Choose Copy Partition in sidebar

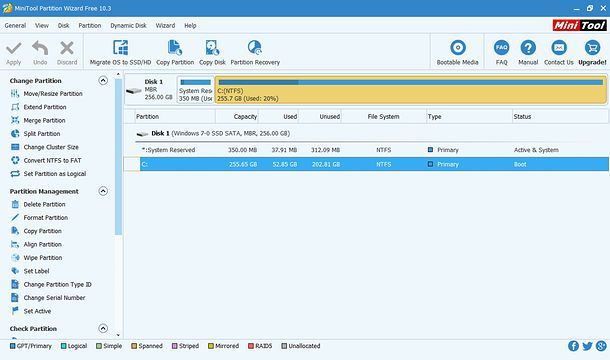coord(37,231)
